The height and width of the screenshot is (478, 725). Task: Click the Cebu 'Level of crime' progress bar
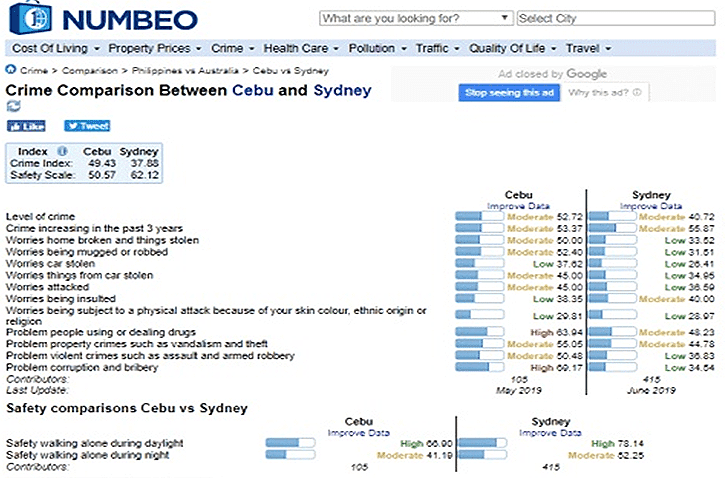pos(479,216)
